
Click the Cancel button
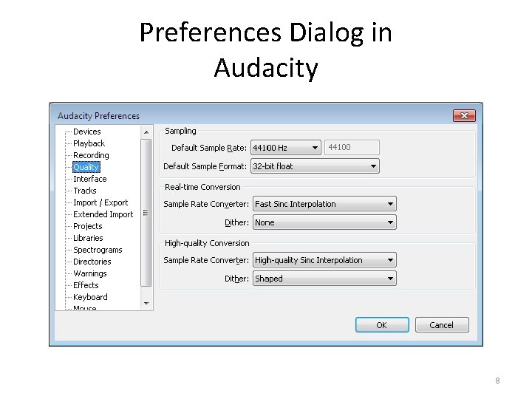[442, 325]
